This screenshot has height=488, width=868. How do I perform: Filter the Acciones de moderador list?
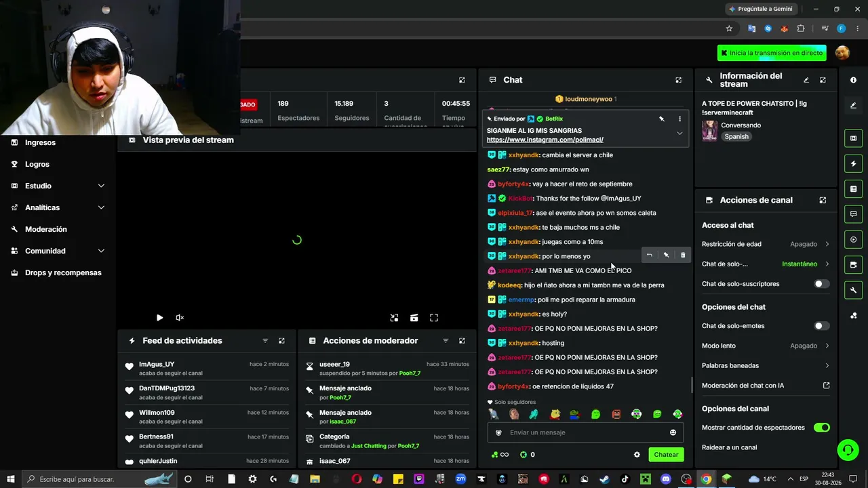click(446, 341)
